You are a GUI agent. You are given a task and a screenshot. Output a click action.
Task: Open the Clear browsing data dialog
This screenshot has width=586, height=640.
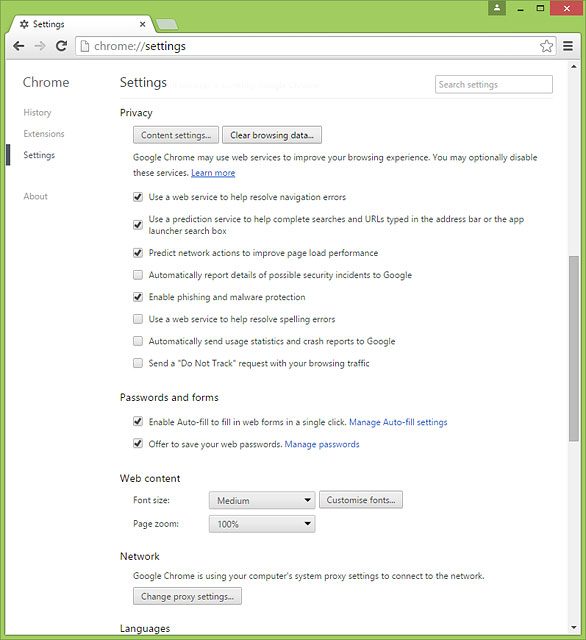272,135
